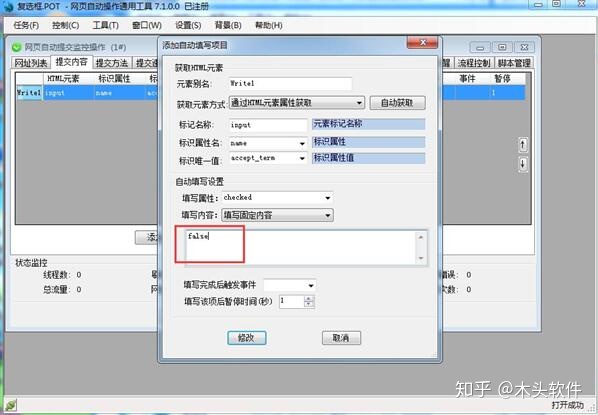Screen dimensions: 598x415
Task: Switch to the 提交方法 tab
Action: tap(112, 63)
